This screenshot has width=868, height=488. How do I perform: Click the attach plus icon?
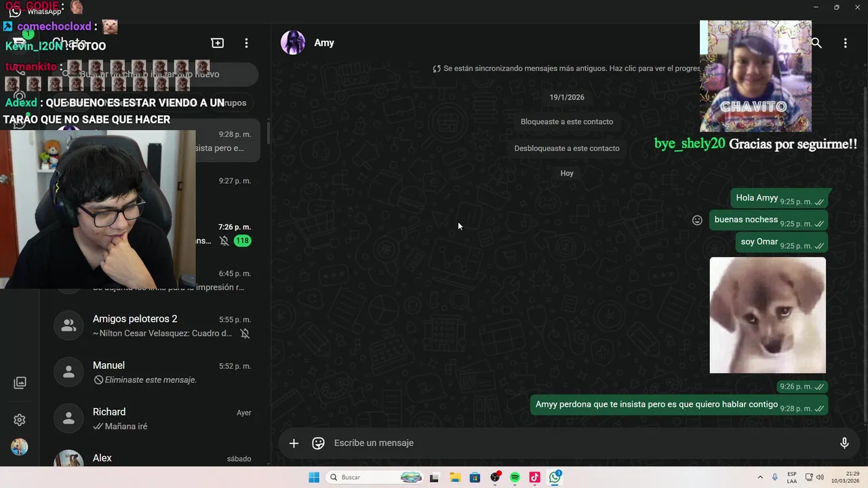[x=294, y=443]
